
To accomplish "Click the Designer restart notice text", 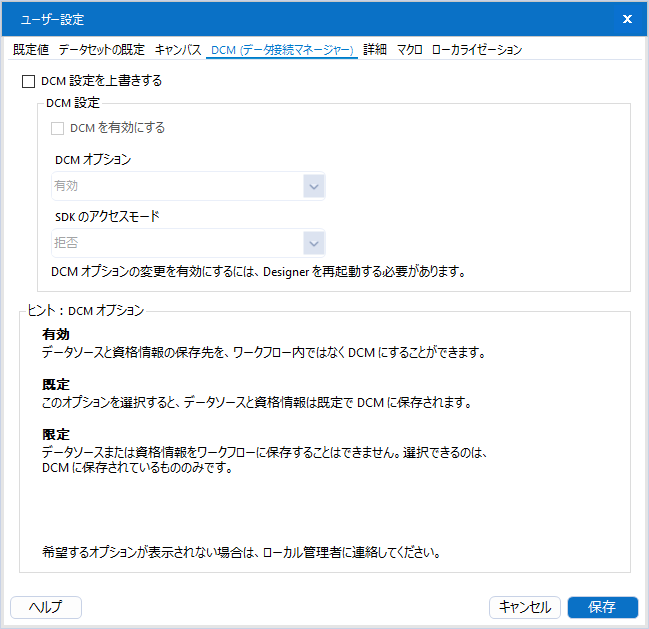I will pyautogui.click(x=259, y=271).
